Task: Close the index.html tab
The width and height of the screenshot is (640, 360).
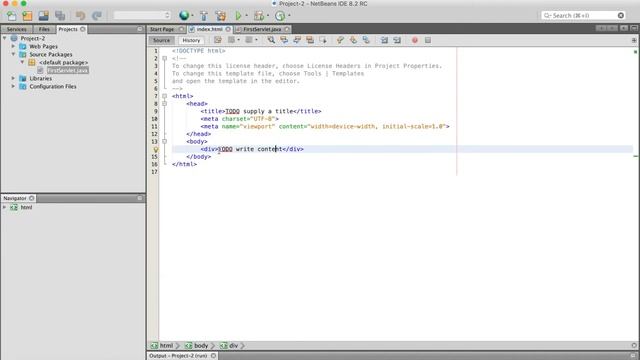Action: tap(228, 29)
